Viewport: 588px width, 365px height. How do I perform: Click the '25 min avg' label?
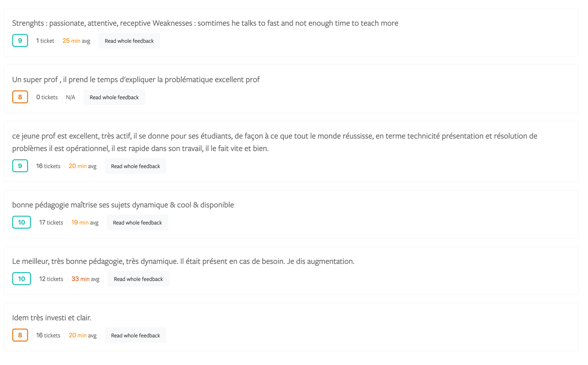tap(76, 41)
